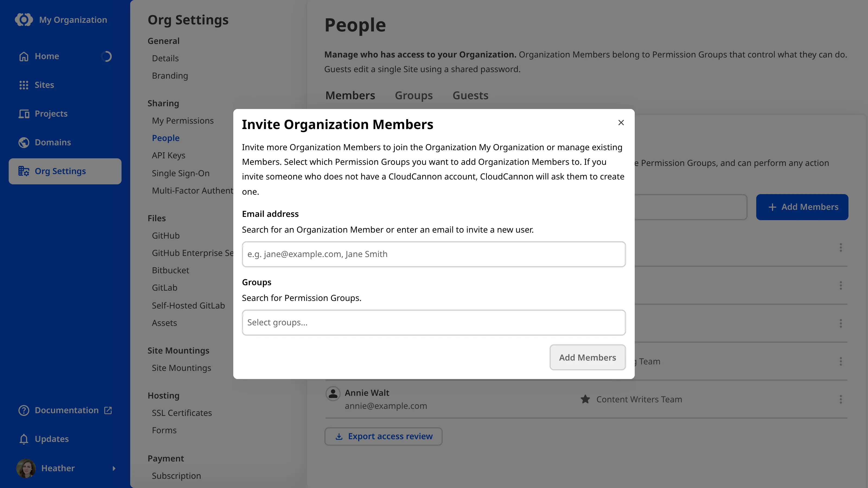Select People in Sharing section
Image resolution: width=868 pixels, height=488 pixels.
[165, 138]
